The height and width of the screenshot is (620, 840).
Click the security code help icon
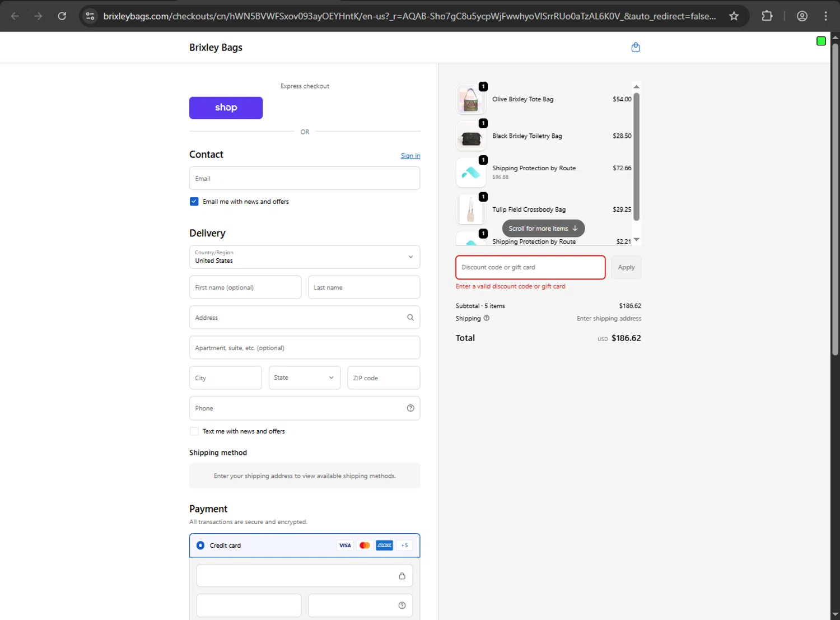[x=402, y=605]
